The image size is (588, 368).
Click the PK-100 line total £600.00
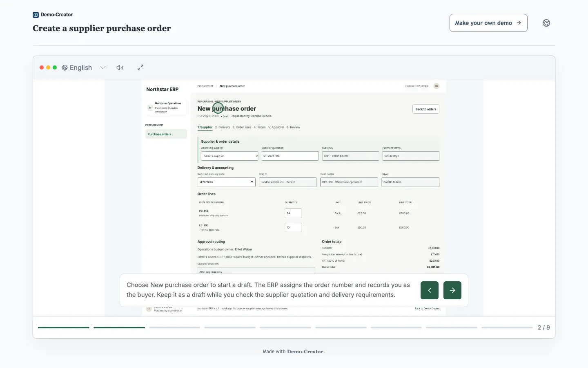click(404, 213)
